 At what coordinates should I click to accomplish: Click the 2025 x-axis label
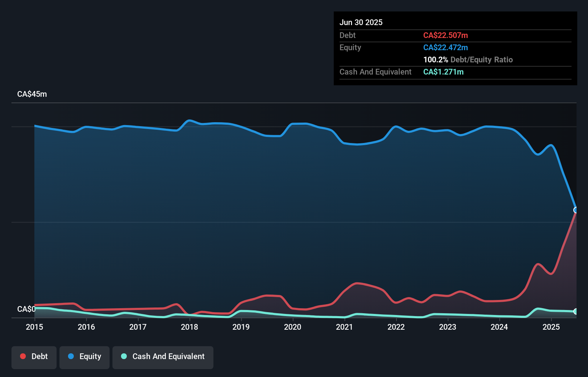(x=551, y=327)
